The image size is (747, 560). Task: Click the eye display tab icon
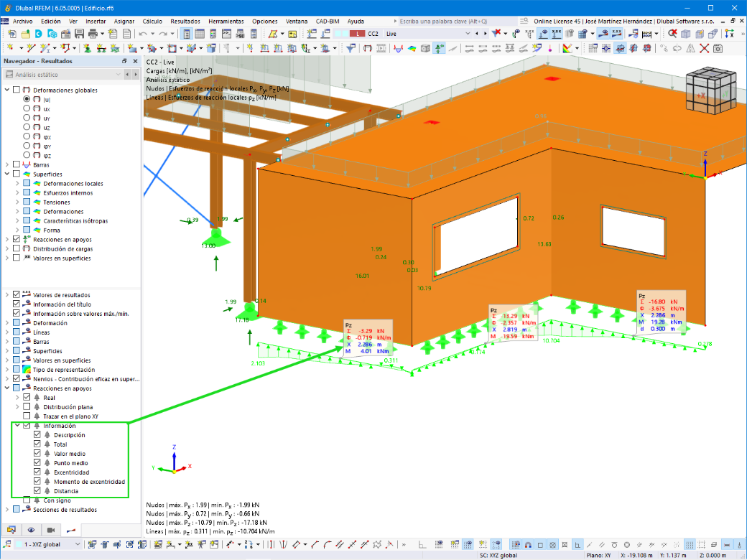click(31, 530)
